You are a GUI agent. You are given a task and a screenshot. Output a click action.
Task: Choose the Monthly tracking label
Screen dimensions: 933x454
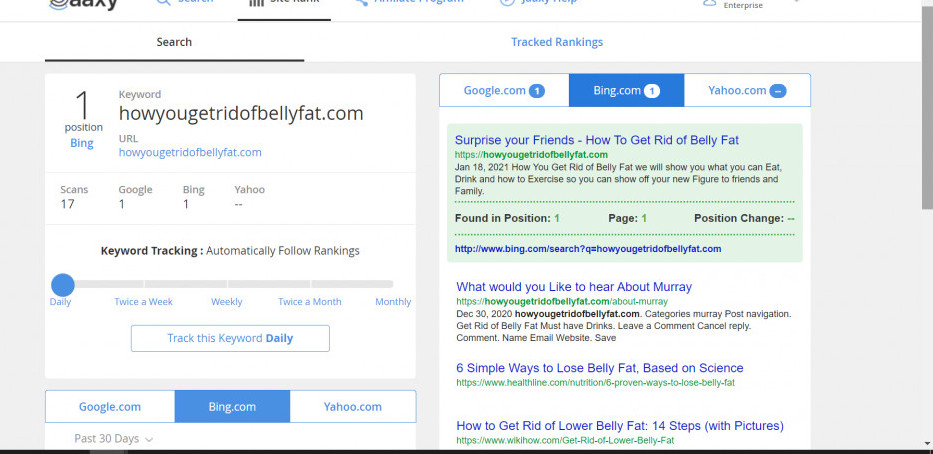pos(393,302)
